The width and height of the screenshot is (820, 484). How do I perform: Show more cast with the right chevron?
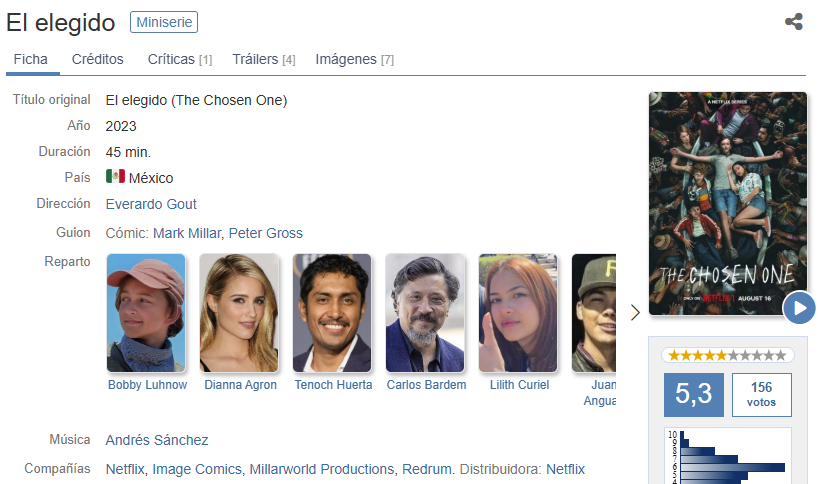coord(635,313)
